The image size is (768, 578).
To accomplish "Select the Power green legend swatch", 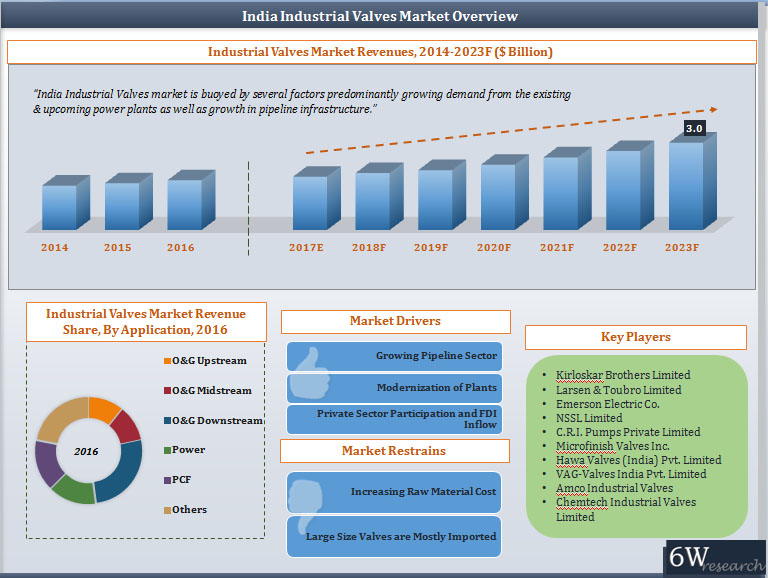I will coord(167,450).
